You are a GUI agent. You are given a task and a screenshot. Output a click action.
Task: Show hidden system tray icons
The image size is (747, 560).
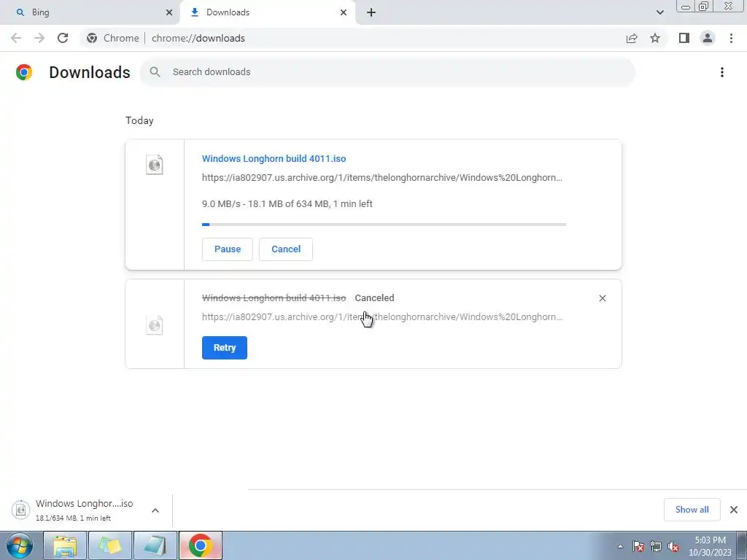[x=620, y=546]
